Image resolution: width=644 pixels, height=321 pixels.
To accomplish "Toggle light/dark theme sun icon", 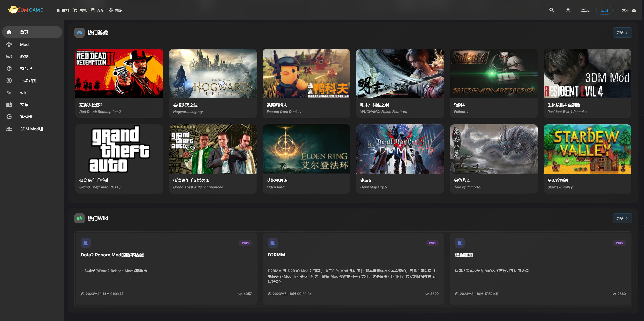I will (x=568, y=10).
